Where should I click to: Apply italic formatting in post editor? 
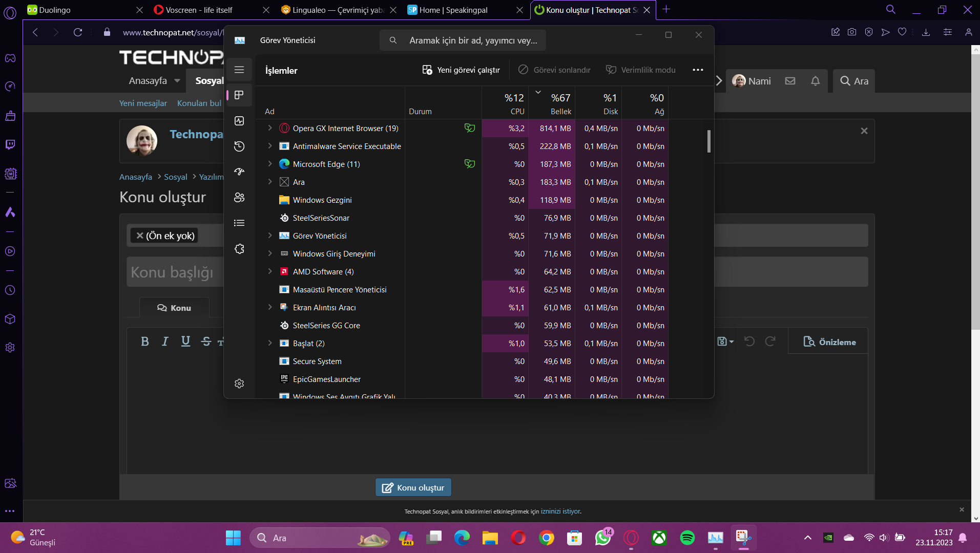[x=165, y=342]
